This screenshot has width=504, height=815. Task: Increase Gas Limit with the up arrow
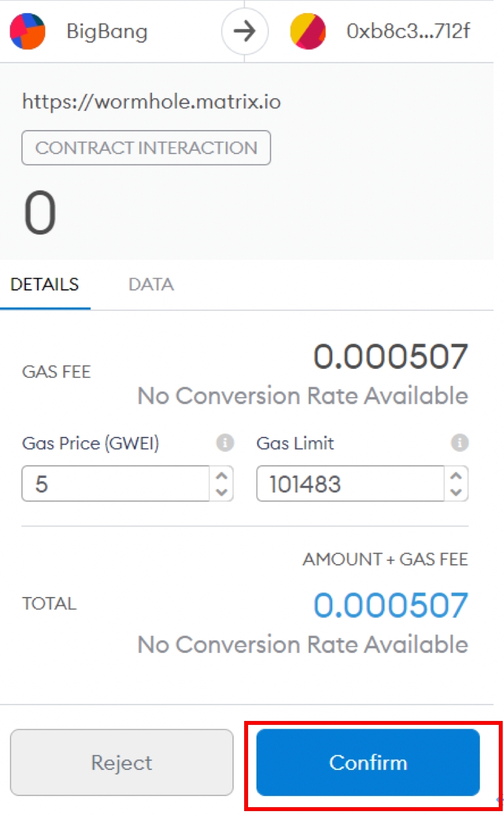tap(456, 476)
